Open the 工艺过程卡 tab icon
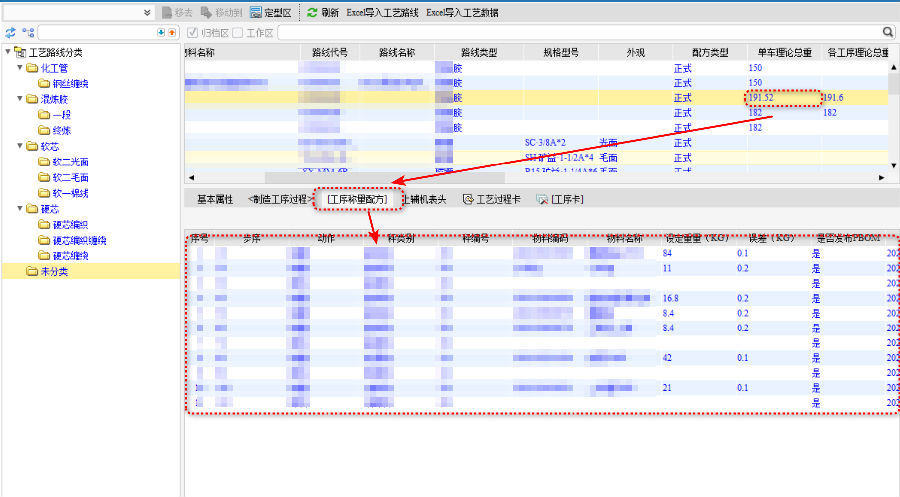900x497 pixels. 467,200
